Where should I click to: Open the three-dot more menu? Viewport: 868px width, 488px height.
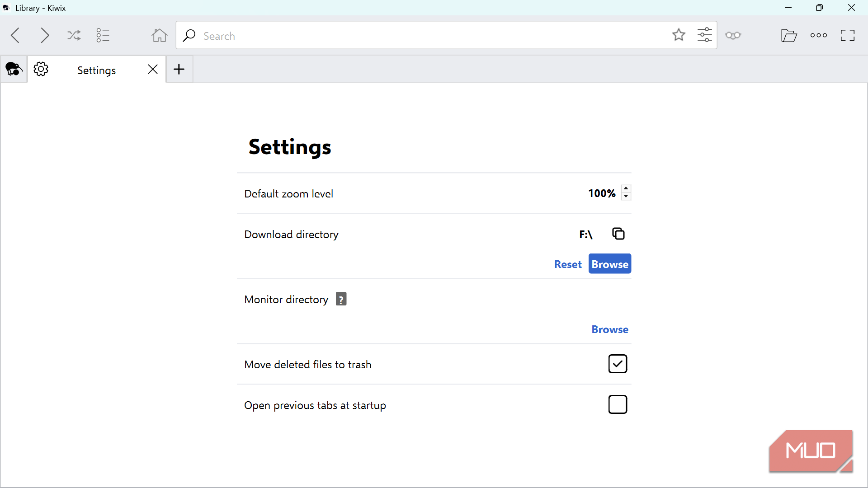click(x=819, y=35)
